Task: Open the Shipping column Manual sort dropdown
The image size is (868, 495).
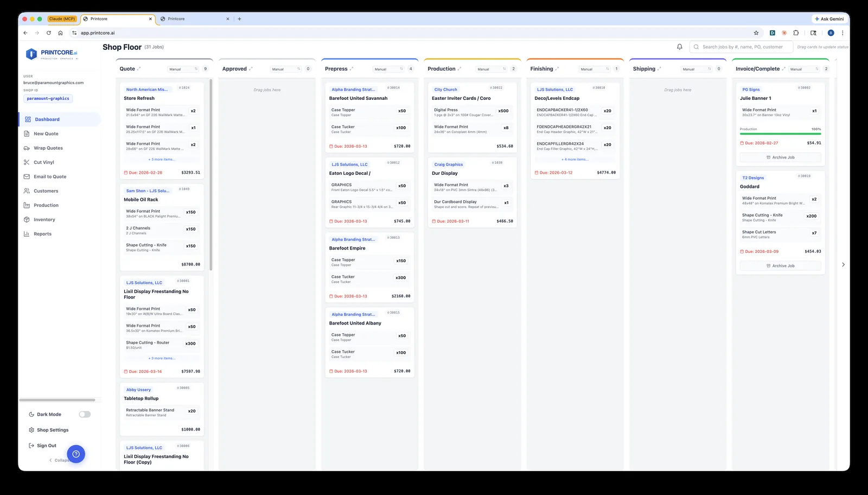Action: click(x=697, y=69)
